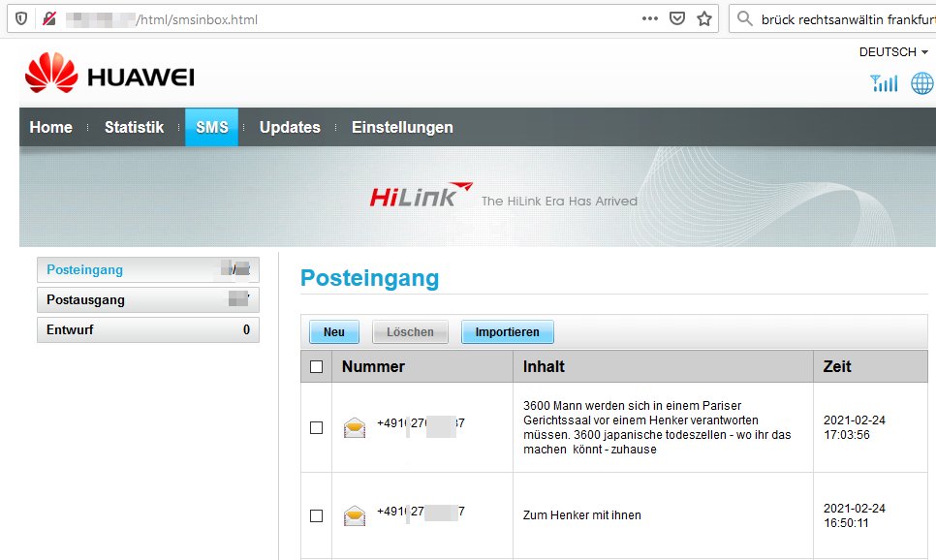Click the Löschen button
The image size is (936, 560).
410,332
